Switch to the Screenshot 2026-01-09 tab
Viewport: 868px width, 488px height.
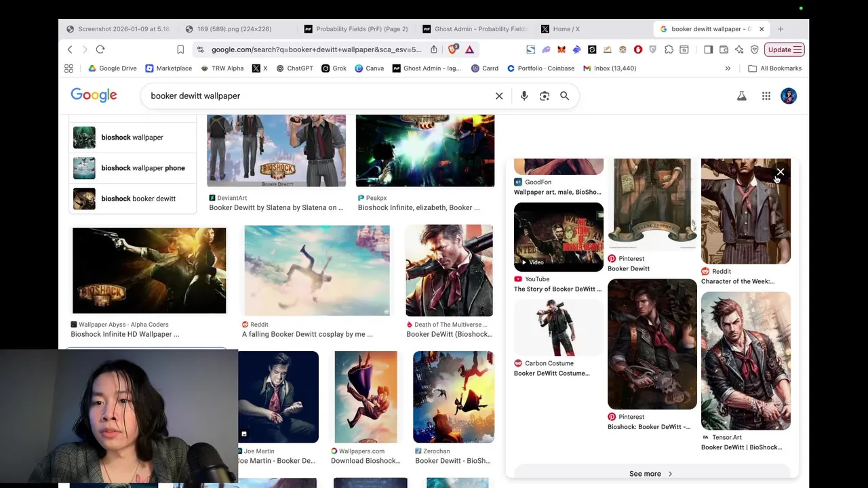tap(118, 29)
